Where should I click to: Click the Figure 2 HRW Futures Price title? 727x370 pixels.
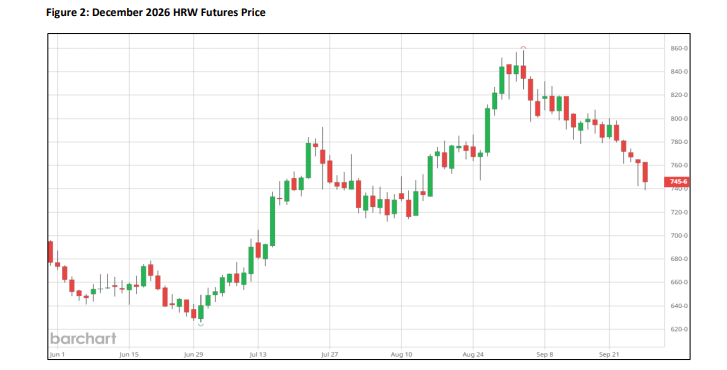tap(156, 13)
